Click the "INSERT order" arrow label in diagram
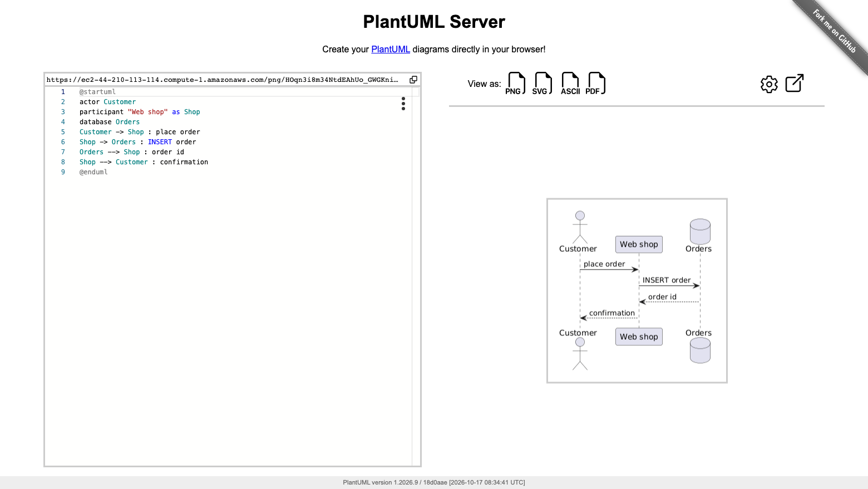The height and width of the screenshot is (489, 868). [667, 280]
